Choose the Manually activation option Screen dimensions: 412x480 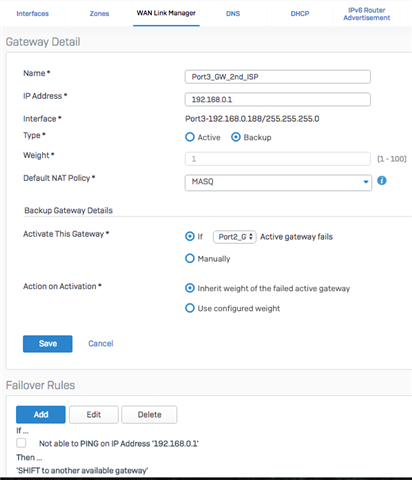(190, 258)
